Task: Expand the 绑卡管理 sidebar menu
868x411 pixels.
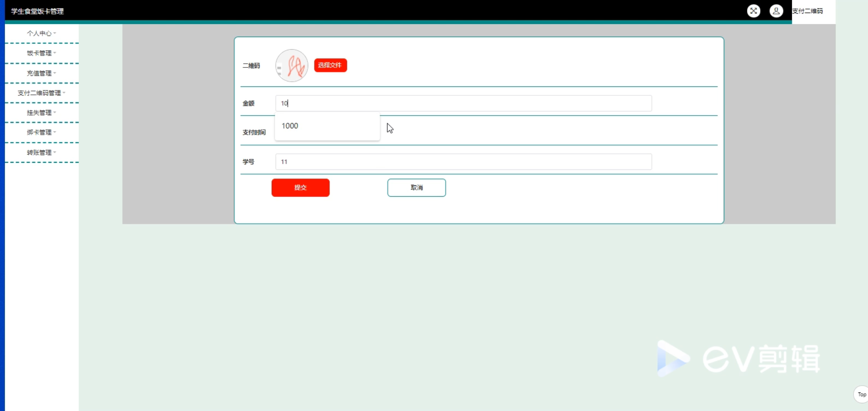Action: click(x=42, y=132)
